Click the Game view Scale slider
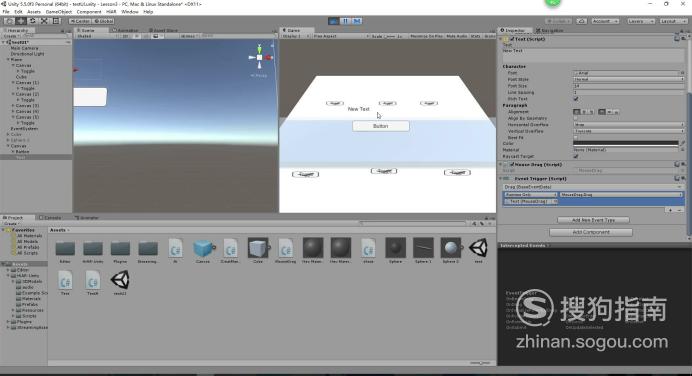This screenshot has height=376, width=692. (390, 36)
